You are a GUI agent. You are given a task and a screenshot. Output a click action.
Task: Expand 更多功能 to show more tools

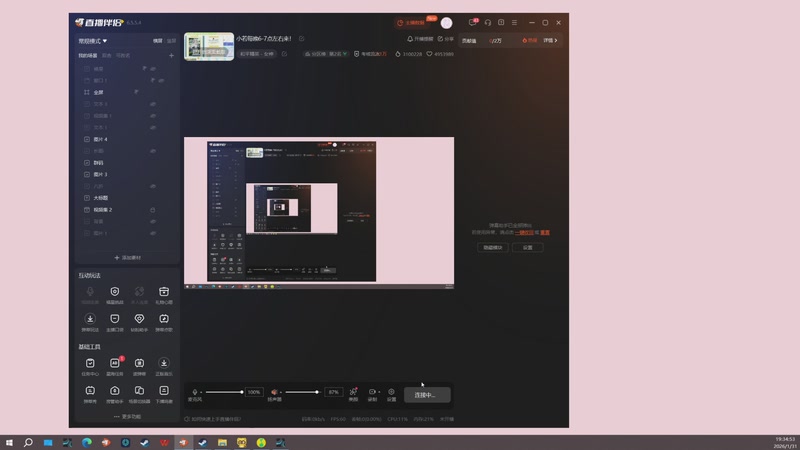pos(127,416)
